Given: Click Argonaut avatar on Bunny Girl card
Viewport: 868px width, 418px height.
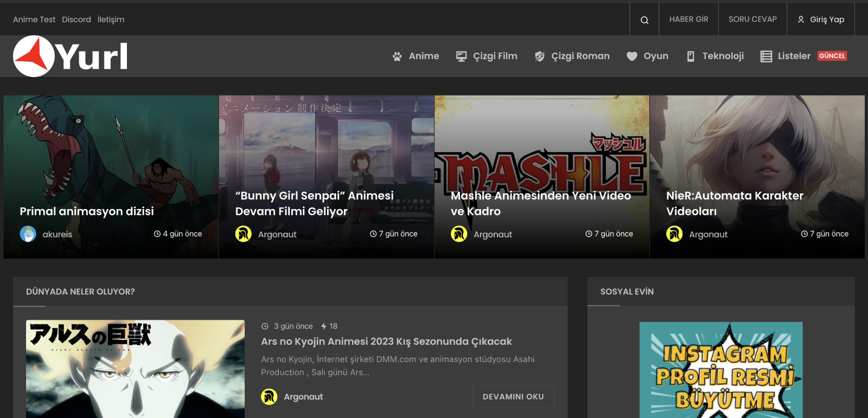Looking at the screenshot, I should [x=243, y=234].
